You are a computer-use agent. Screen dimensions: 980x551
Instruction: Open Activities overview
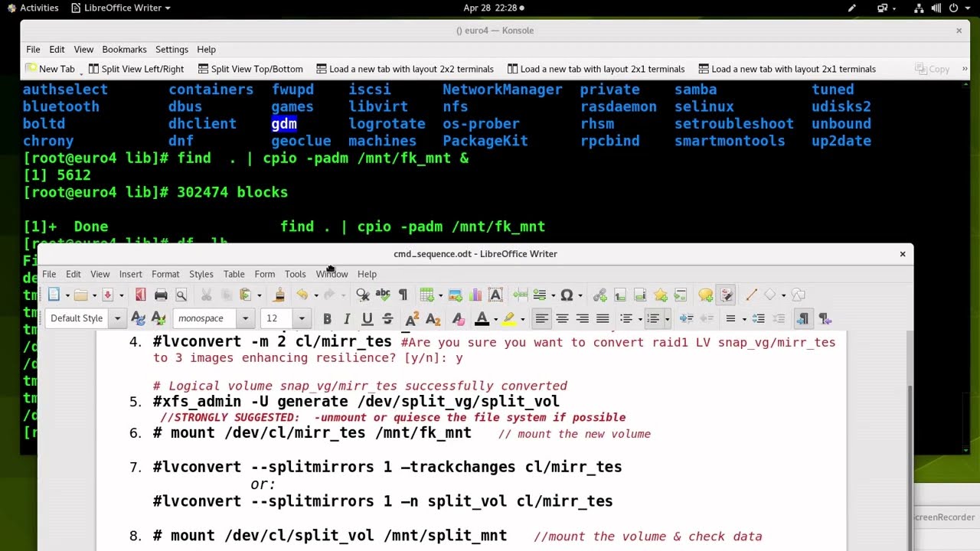click(33, 8)
